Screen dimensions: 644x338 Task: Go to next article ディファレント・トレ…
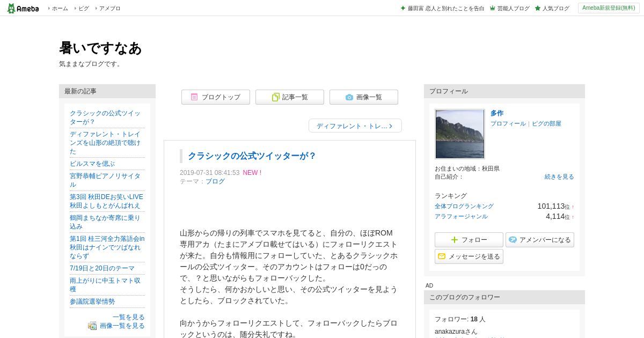coord(355,126)
